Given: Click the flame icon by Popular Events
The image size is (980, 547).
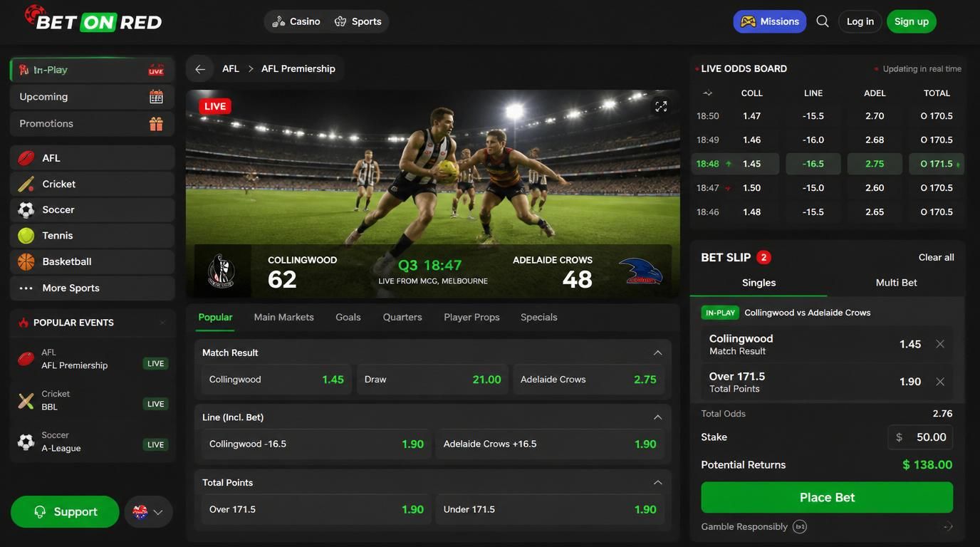Looking at the screenshot, I should pyautogui.click(x=24, y=323).
